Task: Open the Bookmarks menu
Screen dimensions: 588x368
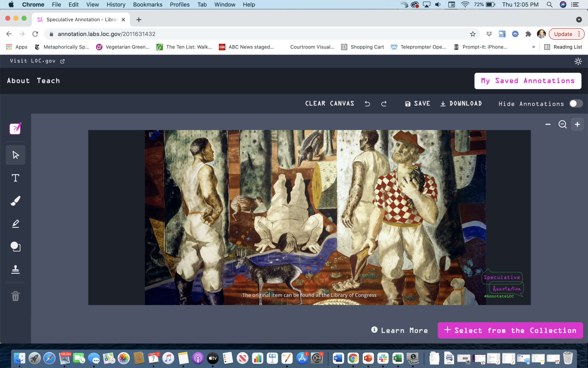Action: [x=147, y=5]
